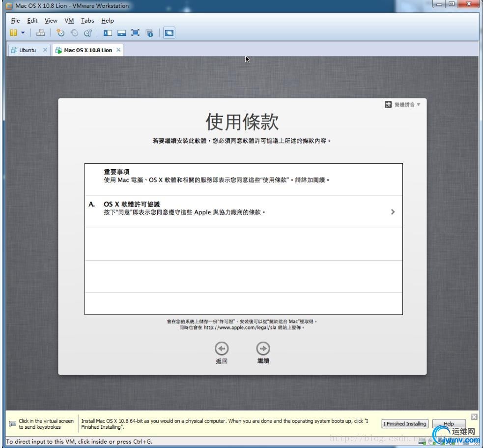
Task: Open the Snapshot Manager icon
Action: click(x=88, y=32)
